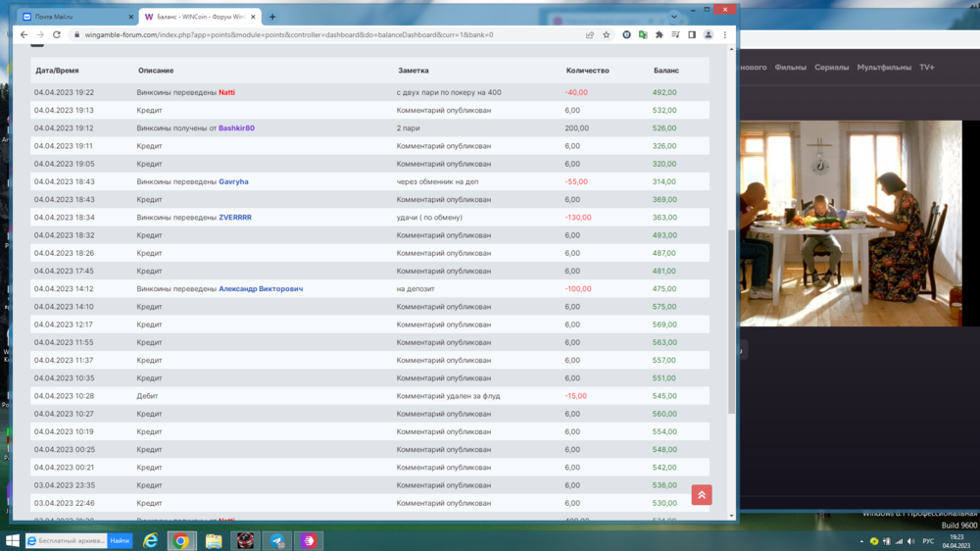Click the browser back arrow
The image size is (980, 551).
coord(24,34)
